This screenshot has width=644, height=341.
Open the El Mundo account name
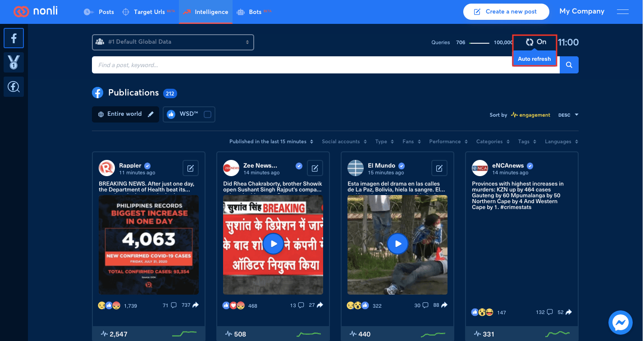click(381, 165)
